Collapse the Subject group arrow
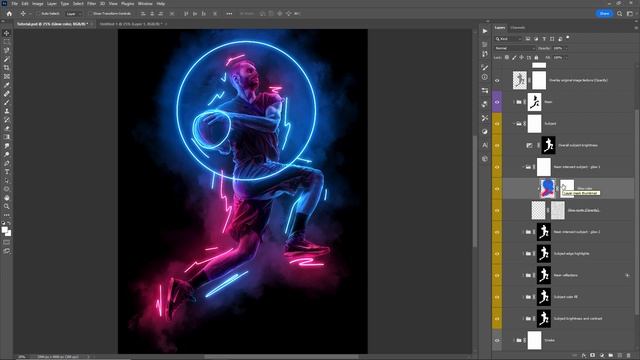 tap(514, 124)
